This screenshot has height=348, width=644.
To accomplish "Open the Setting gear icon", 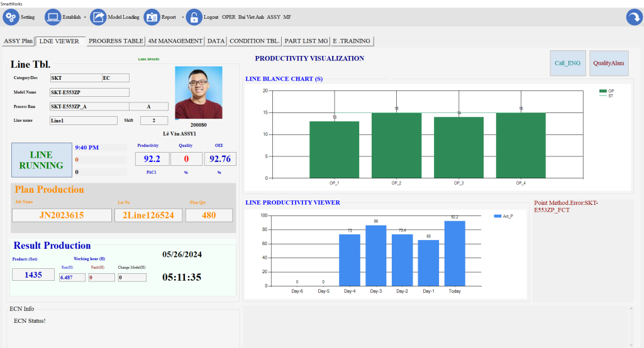I will coord(11,17).
